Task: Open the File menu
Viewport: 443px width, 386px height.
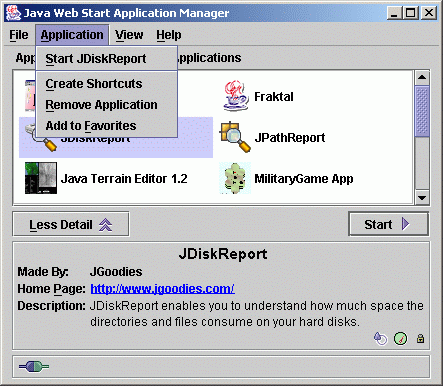Action: [x=19, y=35]
